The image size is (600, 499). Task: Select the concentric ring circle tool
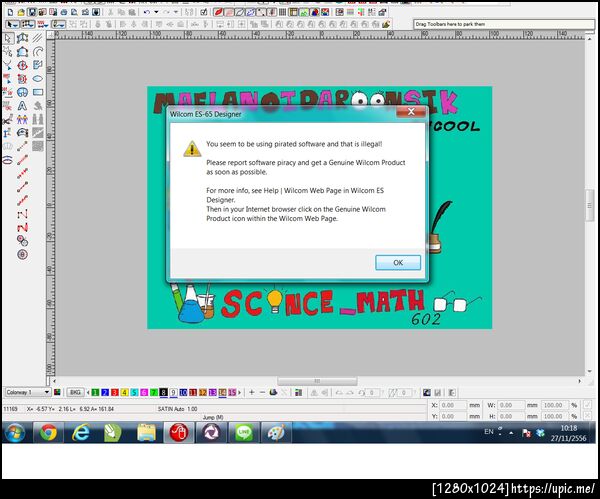pos(23,254)
